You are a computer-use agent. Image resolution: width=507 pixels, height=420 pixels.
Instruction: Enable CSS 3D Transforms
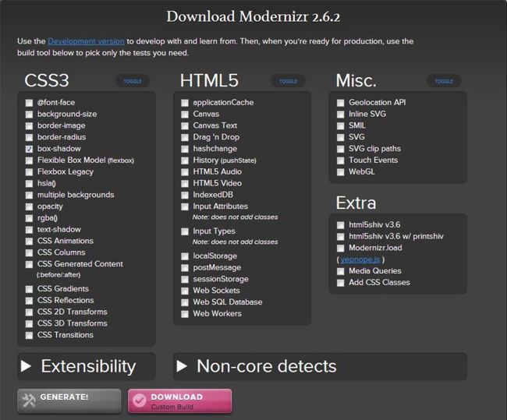tap(29, 323)
